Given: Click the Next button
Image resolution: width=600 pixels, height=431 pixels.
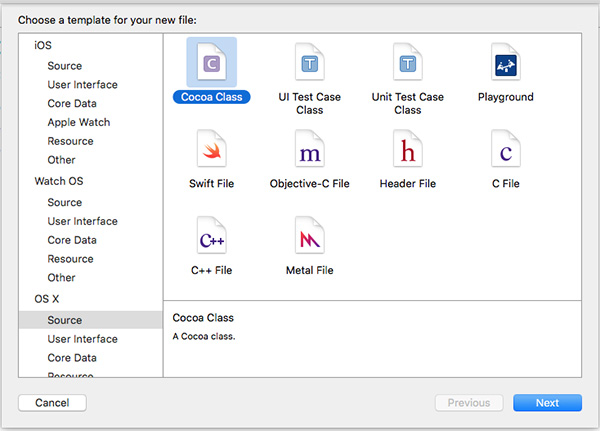Looking at the screenshot, I should pyautogui.click(x=547, y=403).
